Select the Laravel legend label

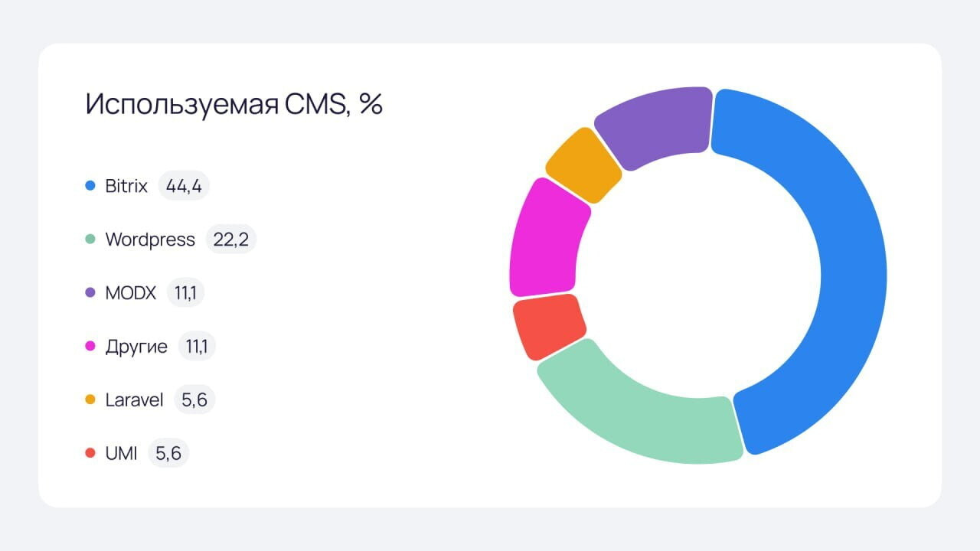(x=134, y=400)
